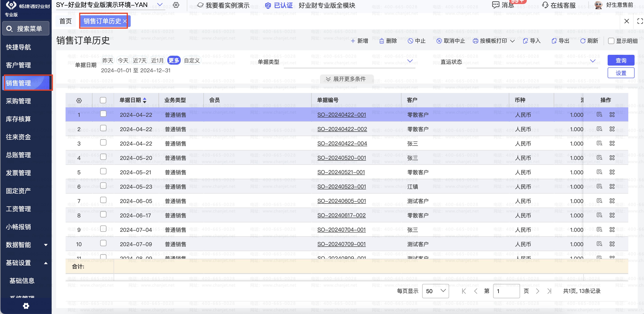Switch to the 首页 tab
Image resolution: width=644 pixels, height=314 pixels.
coord(66,21)
